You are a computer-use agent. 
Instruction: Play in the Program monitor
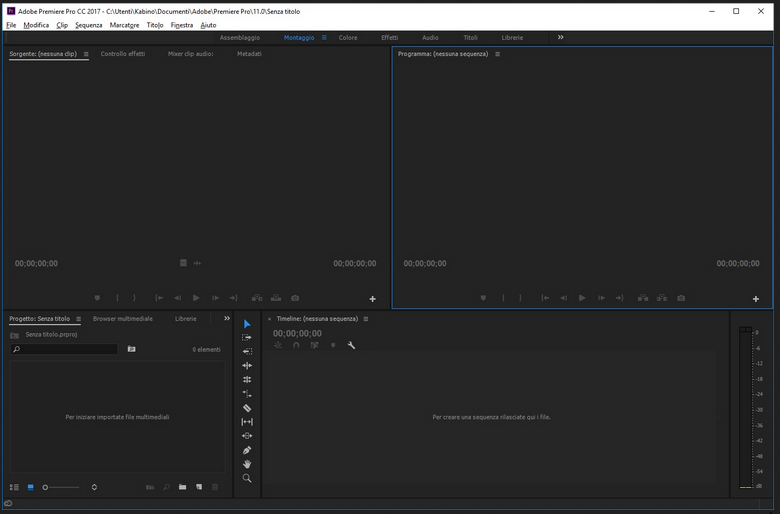[x=582, y=298]
